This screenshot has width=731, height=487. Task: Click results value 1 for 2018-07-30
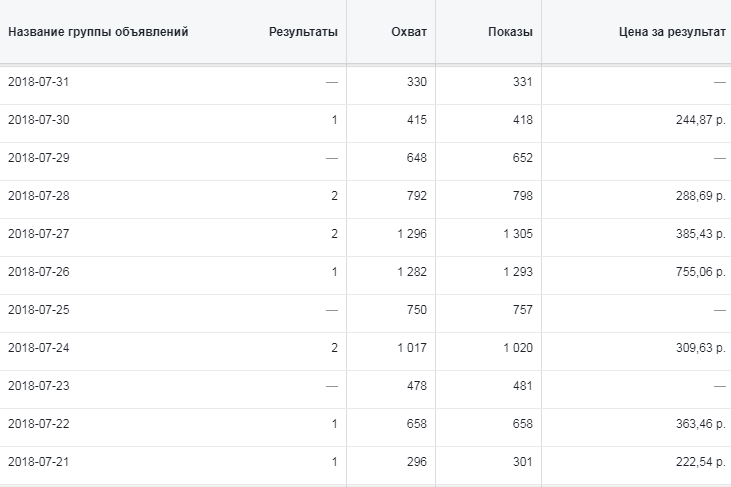point(334,120)
